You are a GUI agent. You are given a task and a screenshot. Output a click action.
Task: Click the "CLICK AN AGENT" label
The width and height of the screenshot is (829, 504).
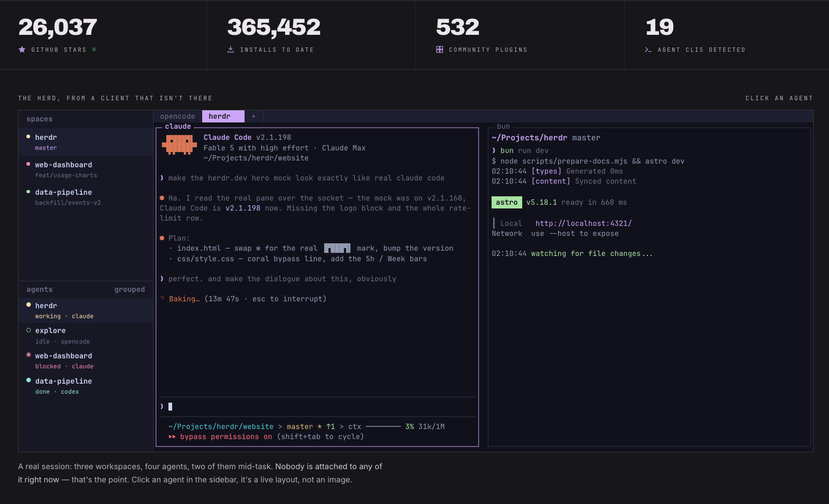(x=779, y=98)
